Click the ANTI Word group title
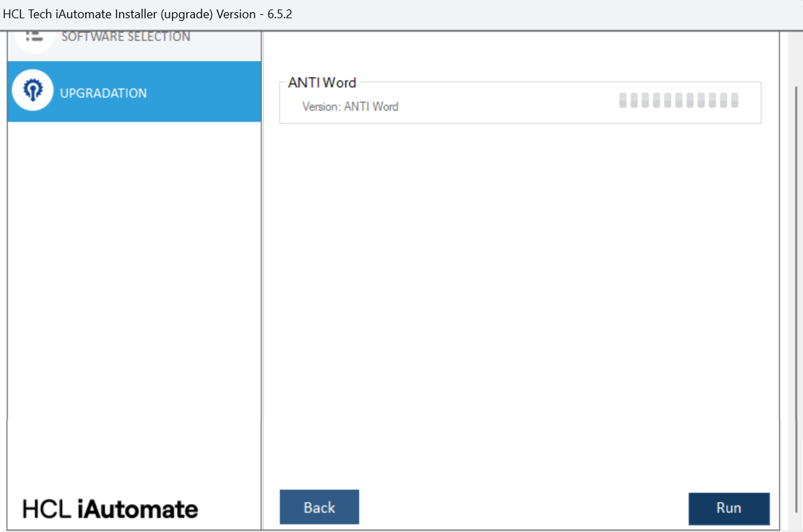The width and height of the screenshot is (803, 532). pos(322,83)
